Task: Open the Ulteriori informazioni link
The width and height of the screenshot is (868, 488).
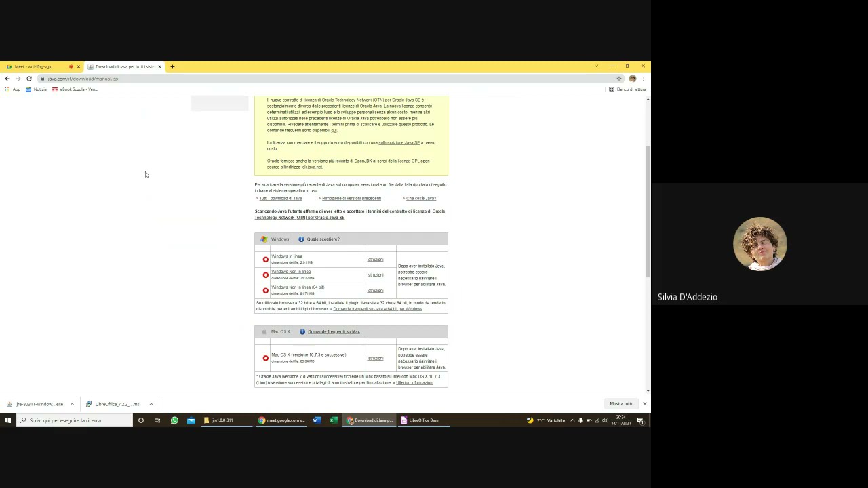Action: 414,383
